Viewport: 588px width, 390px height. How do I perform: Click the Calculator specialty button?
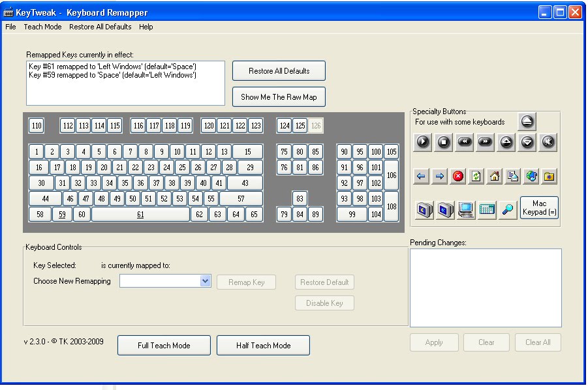click(487, 210)
